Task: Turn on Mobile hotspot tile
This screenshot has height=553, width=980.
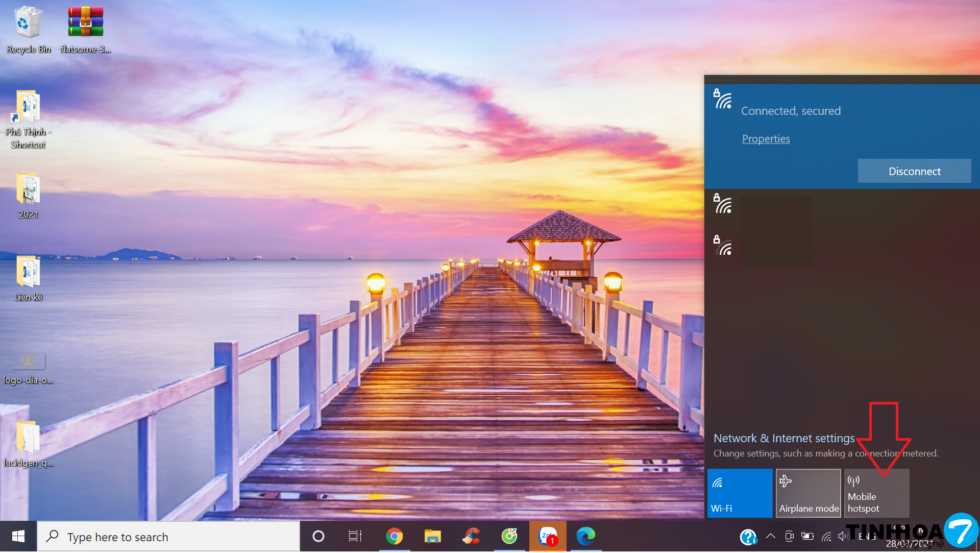Action: 876,493
